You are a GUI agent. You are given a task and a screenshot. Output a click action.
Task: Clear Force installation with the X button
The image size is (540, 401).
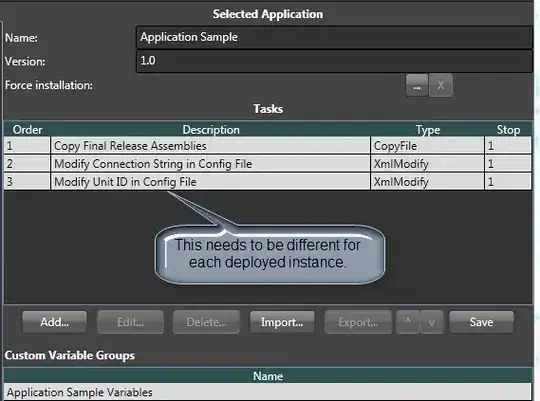coord(441,85)
